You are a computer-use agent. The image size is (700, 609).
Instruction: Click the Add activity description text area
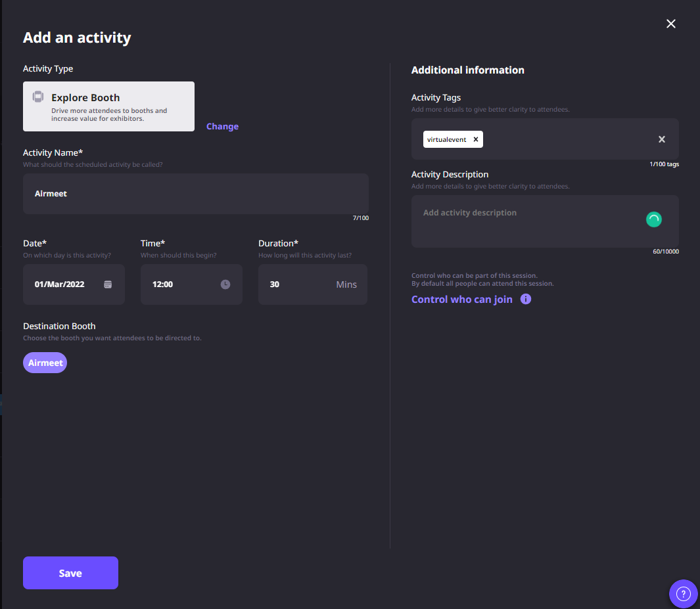click(x=526, y=221)
